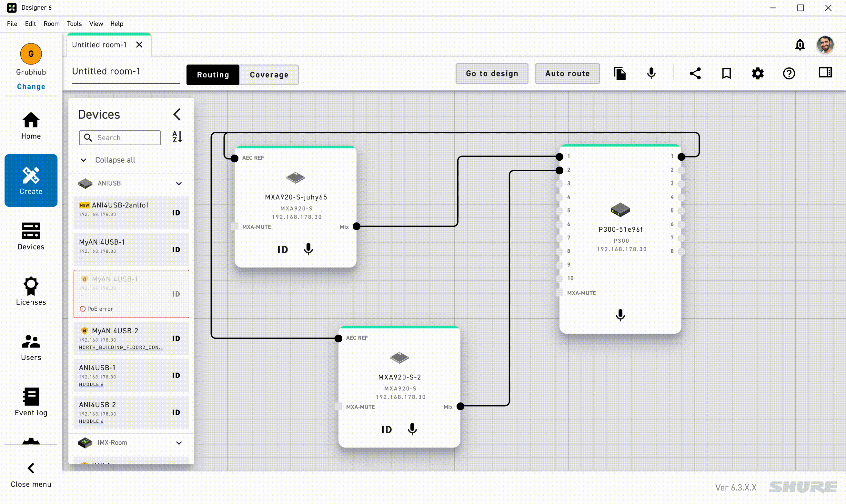This screenshot has height=504, width=846.
Task: Open the Edit menu
Action: click(30, 24)
